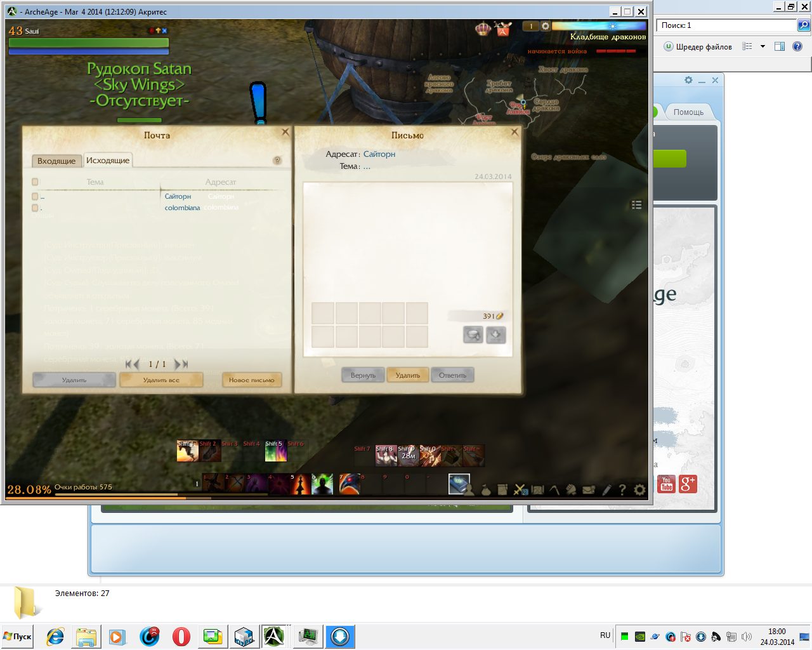This screenshot has width=812, height=650.
Task: Click Ответить button in letter
Action: [453, 375]
